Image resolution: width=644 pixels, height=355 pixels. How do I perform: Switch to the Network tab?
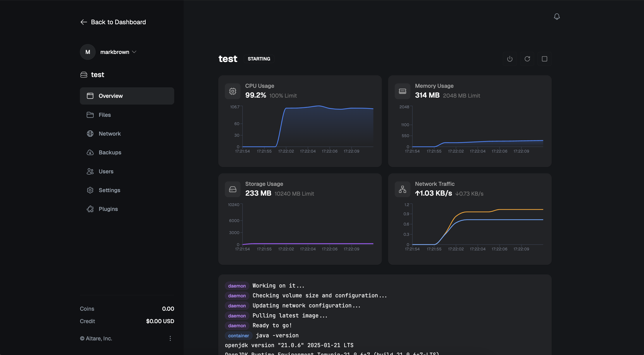[x=110, y=133]
